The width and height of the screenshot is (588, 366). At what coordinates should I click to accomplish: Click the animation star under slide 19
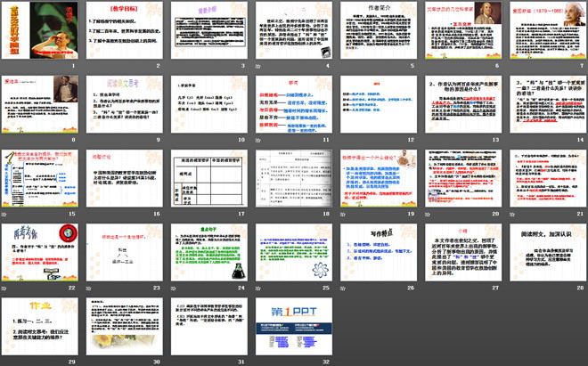[x=343, y=214]
